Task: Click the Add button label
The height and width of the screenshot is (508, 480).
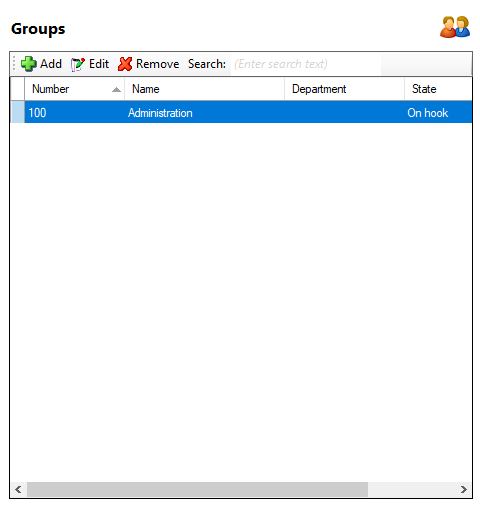Action: click(x=51, y=64)
